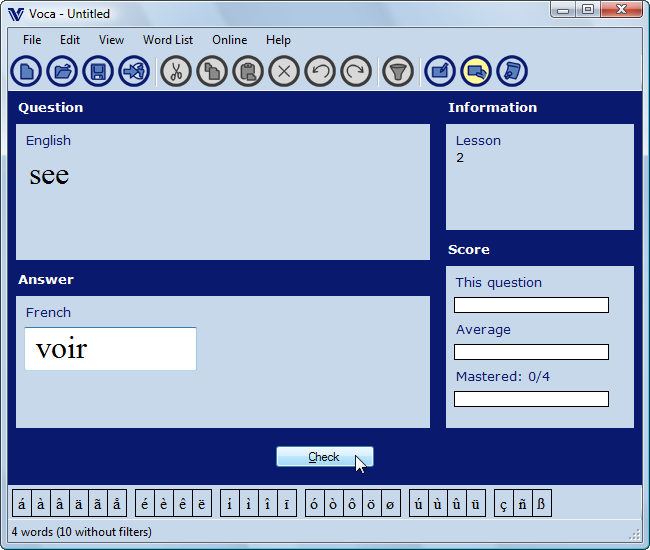This screenshot has height=550, width=650.
Task: Insert the ò character
Action: [x=334, y=504]
